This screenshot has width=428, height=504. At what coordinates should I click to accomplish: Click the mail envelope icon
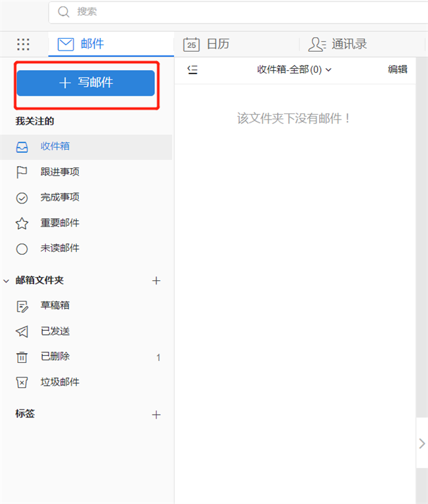coord(66,45)
